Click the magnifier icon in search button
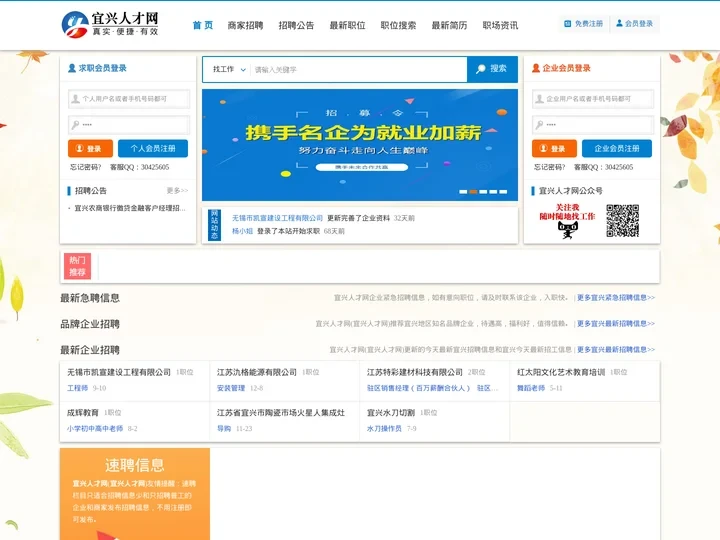This screenshot has height=540, width=720. pyautogui.click(x=481, y=69)
